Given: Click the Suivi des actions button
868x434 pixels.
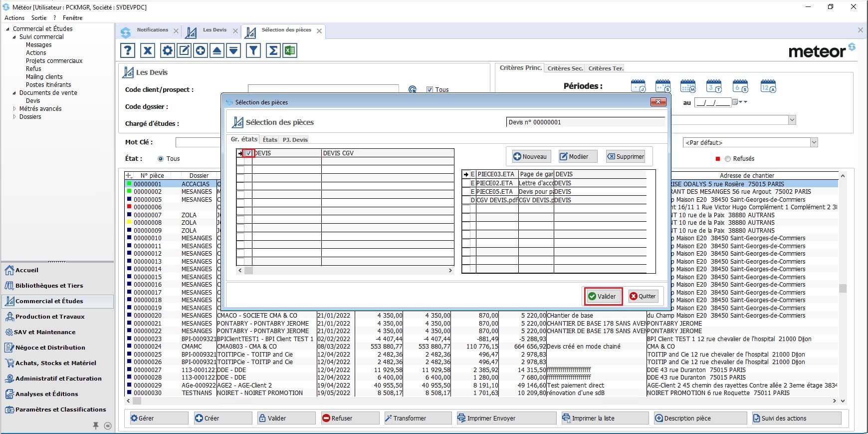Looking at the screenshot, I should (x=797, y=418).
